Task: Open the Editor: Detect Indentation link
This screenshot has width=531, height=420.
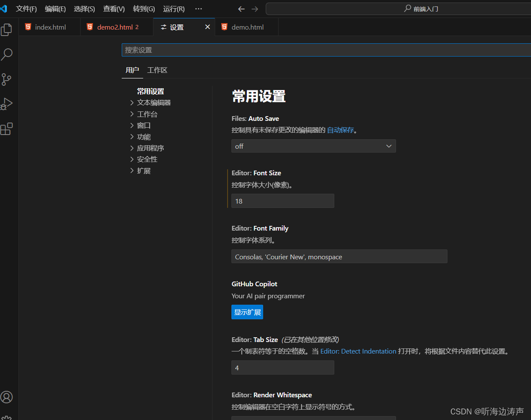Action: coord(358,351)
